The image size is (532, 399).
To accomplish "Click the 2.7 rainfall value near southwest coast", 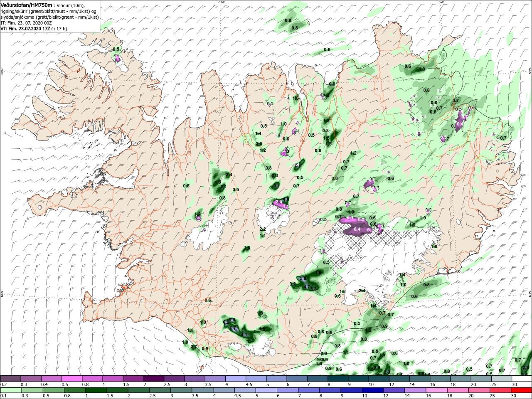I will pyautogui.click(x=193, y=347).
